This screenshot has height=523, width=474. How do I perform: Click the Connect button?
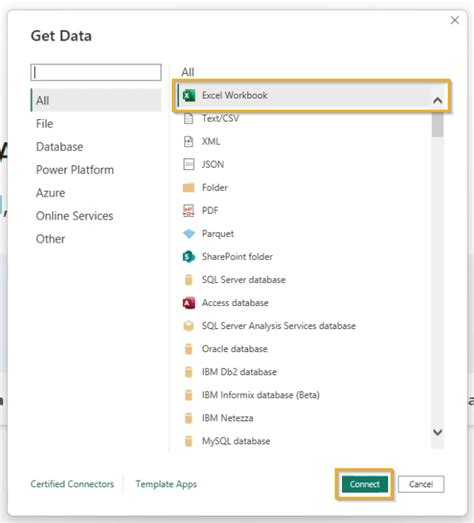pyautogui.click(x=365, y=484)
